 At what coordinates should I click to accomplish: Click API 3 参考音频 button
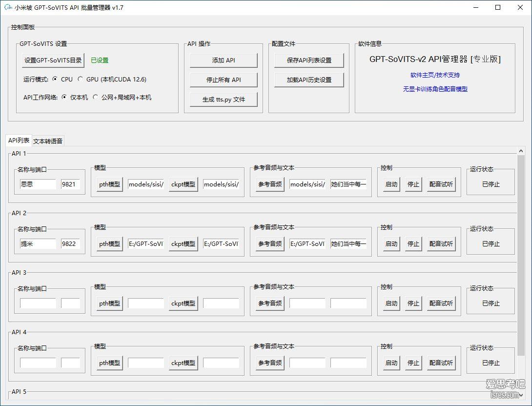tap(270, 303)
